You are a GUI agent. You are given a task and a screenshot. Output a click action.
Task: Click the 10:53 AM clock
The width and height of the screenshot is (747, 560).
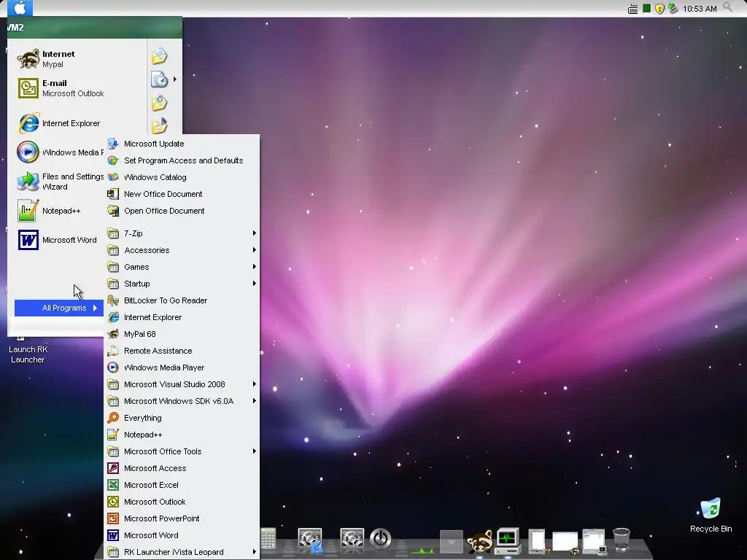click(700, 9)
